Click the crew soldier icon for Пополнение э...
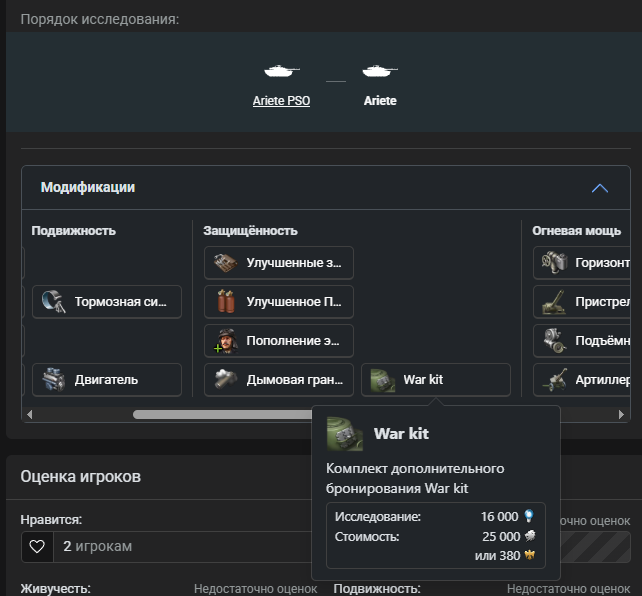This screenshot has height=596, width=642. 226,341
